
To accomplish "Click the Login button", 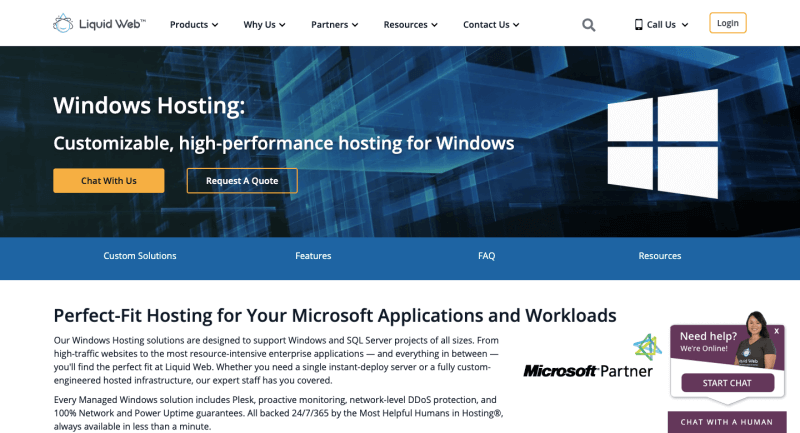I will coord(728,23).
